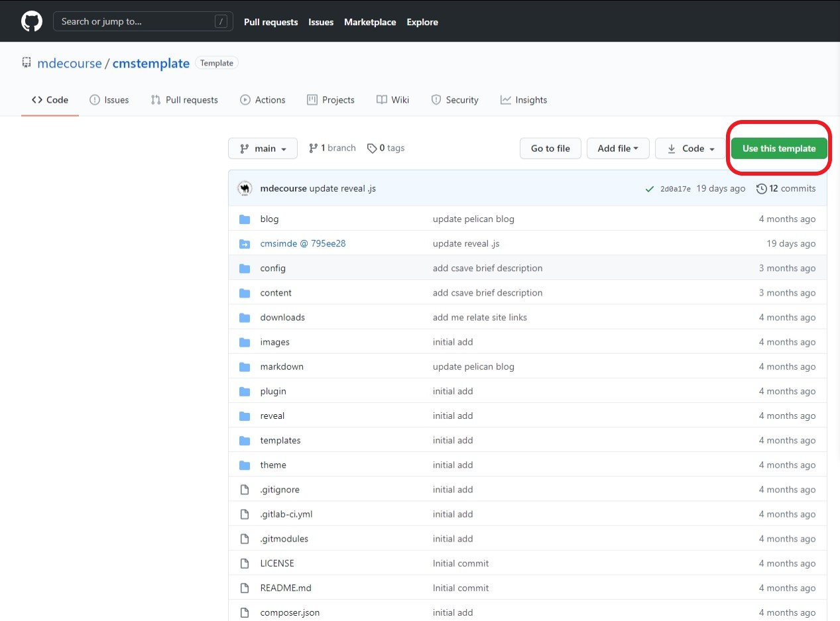The width and height of the screenshot is (840, 621).
Task: Open the 12 commits history link
Action: 786,188
